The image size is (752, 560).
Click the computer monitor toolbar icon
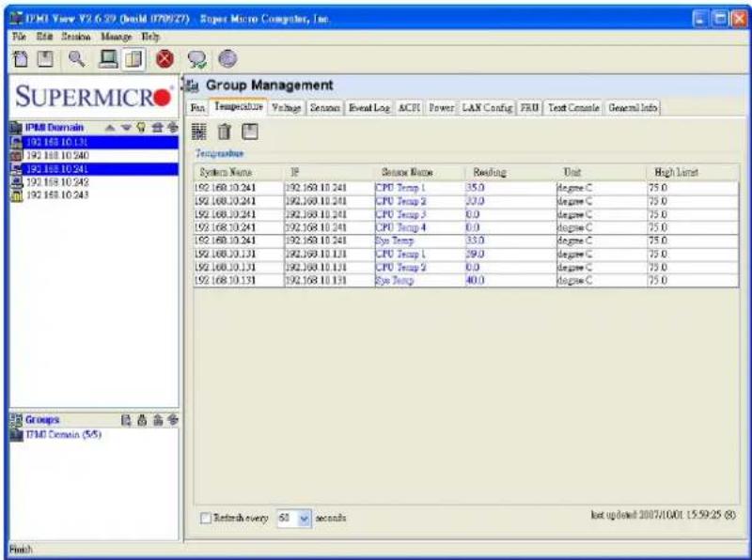point(108,59)
